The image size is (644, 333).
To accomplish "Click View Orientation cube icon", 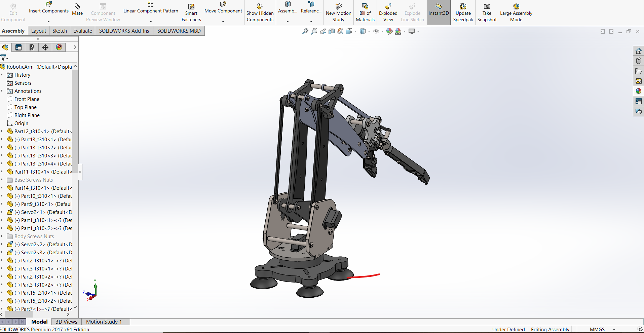I will point(349,31).
